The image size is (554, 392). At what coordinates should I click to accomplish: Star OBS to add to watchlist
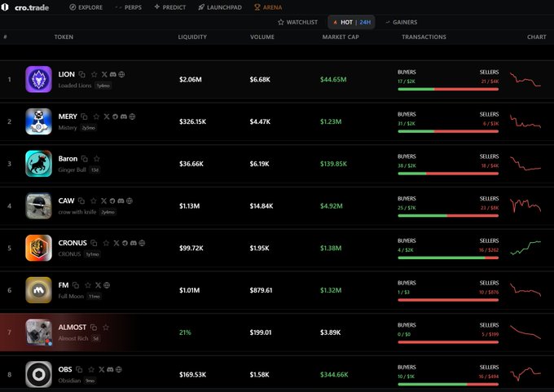click(x=91, y=369)
